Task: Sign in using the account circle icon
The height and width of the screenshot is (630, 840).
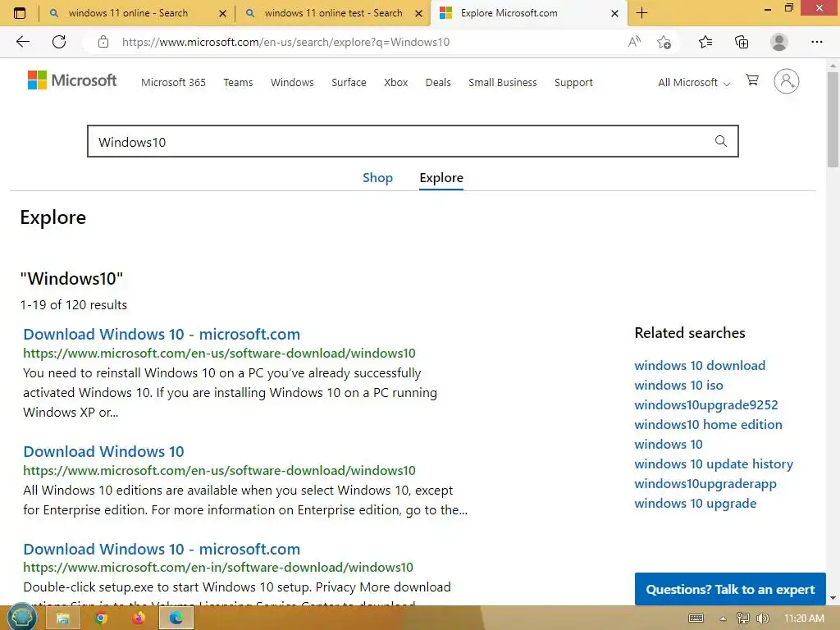Action: point(787,81)
